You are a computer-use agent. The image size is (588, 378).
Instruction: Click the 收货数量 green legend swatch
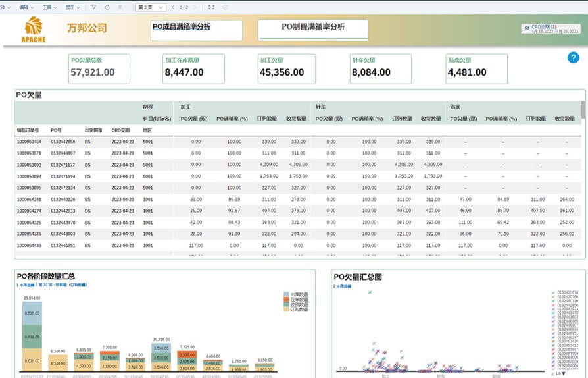pyautogui.click(x=286, y=304)
